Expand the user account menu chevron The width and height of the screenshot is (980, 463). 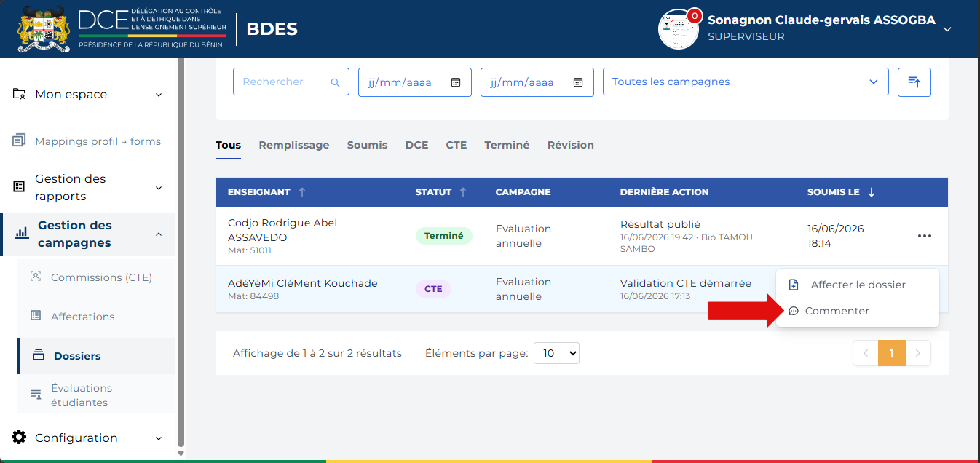pos(947,29)
